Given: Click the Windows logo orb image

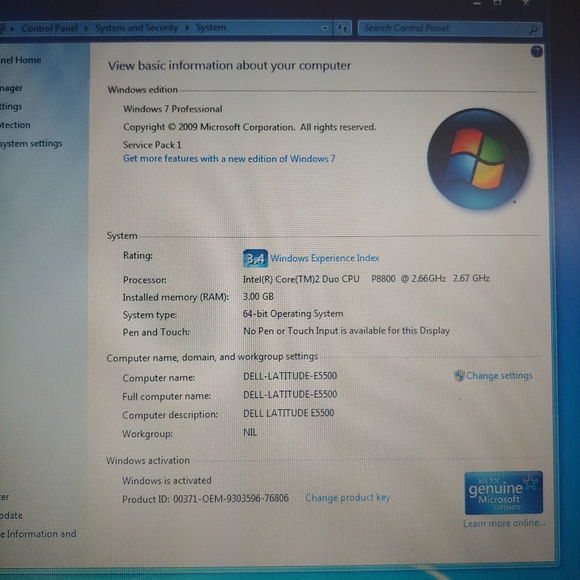Looking at the screenshot, I should (x=478, y=159).
